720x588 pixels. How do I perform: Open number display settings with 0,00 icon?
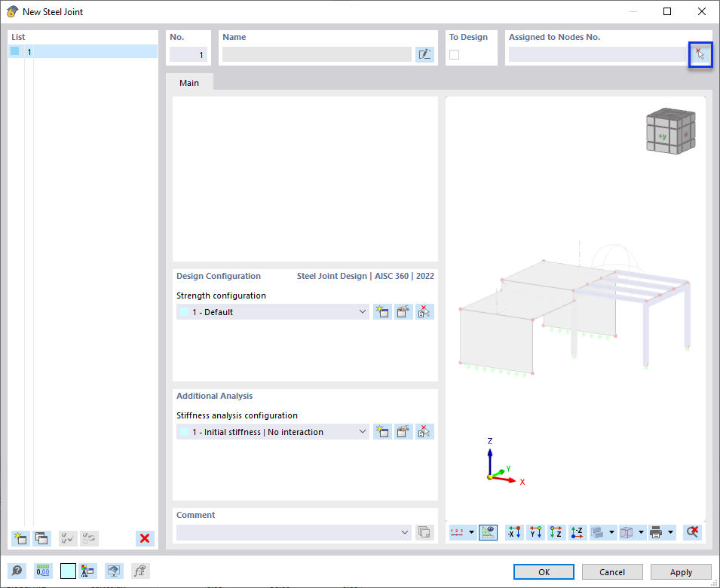[x=43, y=571]
